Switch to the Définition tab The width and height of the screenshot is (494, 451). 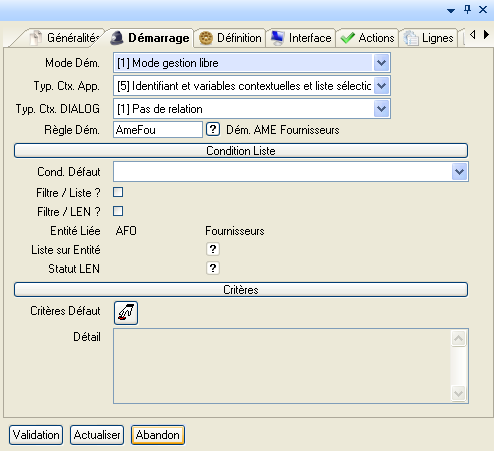pyautogui.click(x=230, y=38)
